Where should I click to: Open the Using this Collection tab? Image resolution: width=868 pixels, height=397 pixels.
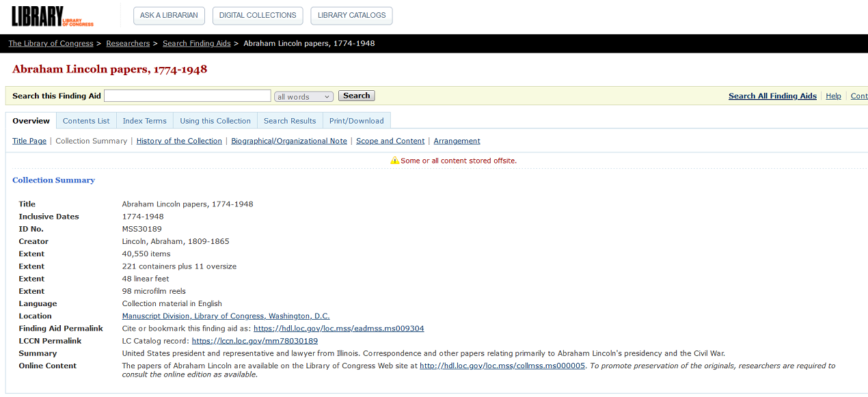[215, 121]
